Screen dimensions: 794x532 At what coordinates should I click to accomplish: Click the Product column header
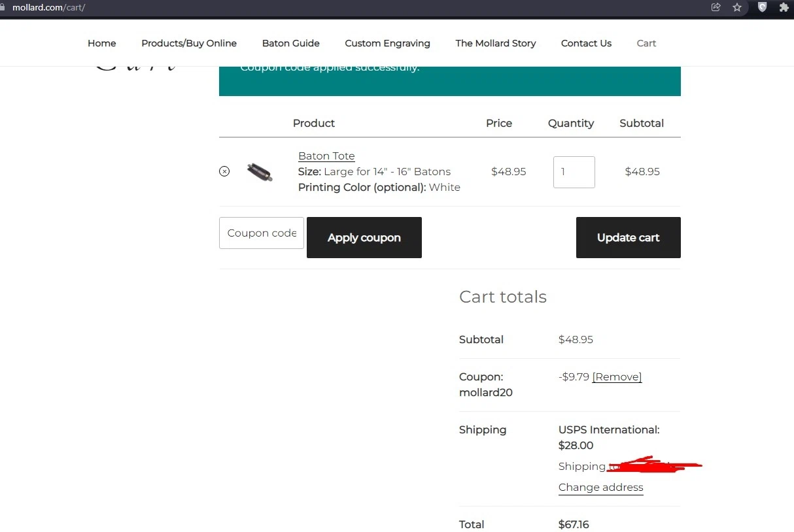(x=314, y=123)
